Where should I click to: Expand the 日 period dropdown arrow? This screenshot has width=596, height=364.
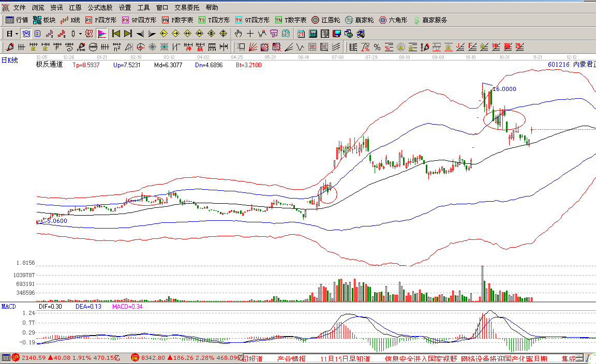17,34
